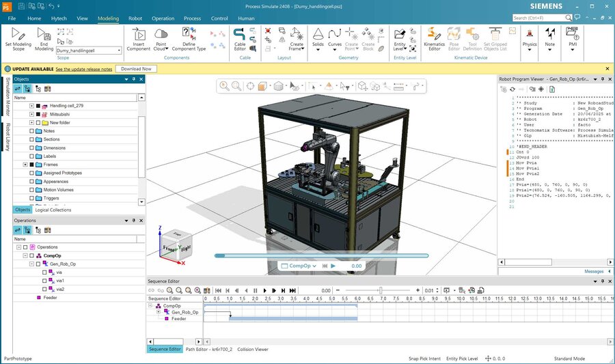
Task: Open Robot Library side tab
Action: [x=8, y=137]
